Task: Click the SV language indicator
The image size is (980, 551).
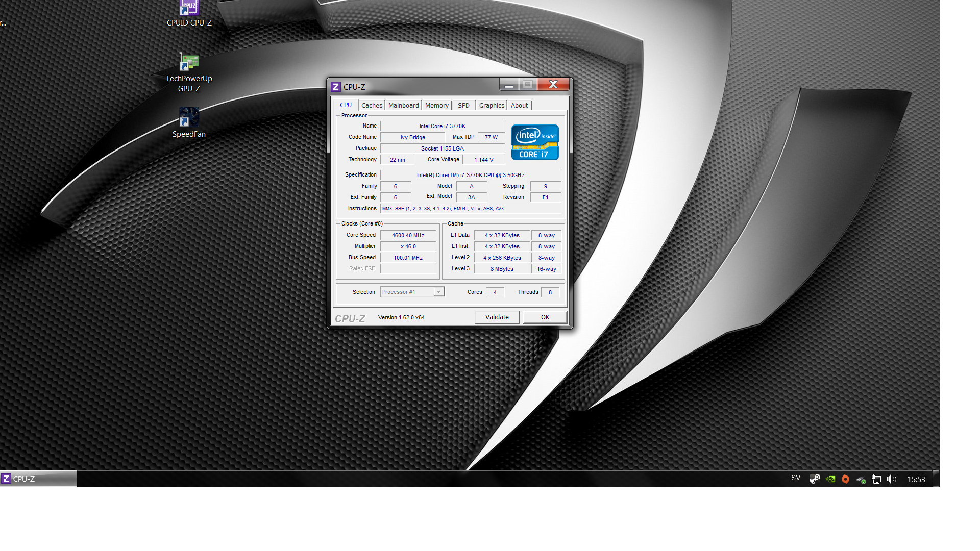Action: [796, 478]
